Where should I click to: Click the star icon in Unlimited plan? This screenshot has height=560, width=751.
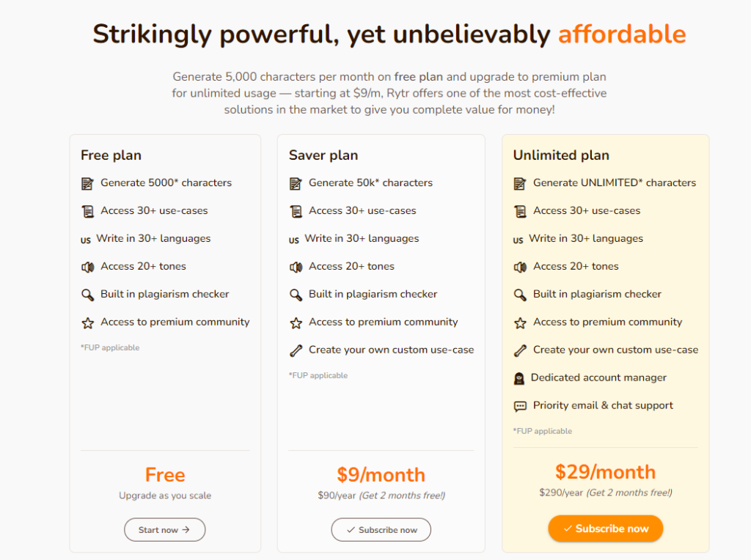click(520, 323)
